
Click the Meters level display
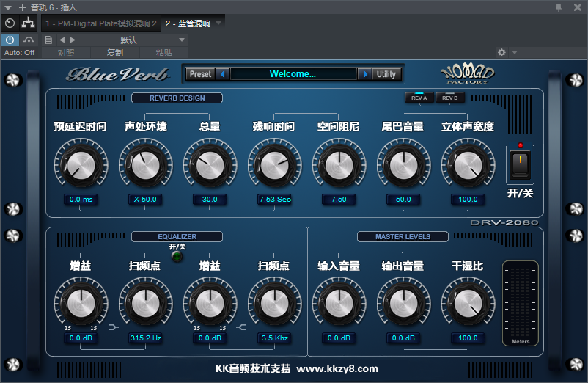click(521, 303)
